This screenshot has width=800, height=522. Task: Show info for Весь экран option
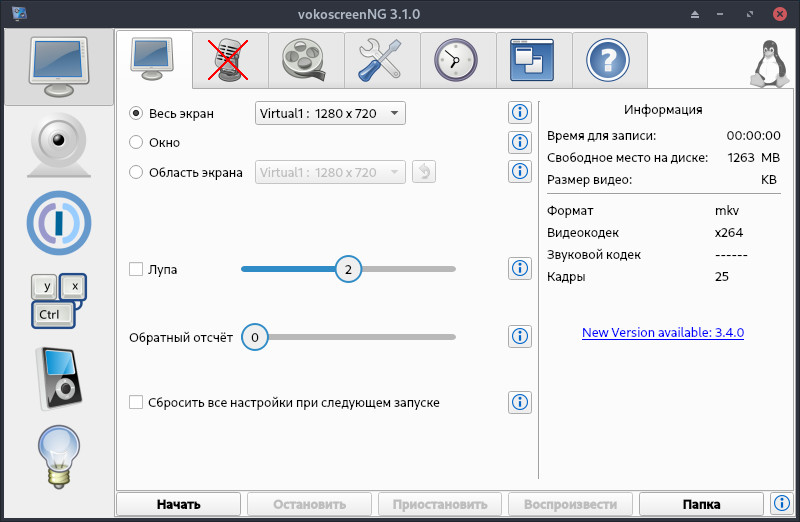coord(520,112)
